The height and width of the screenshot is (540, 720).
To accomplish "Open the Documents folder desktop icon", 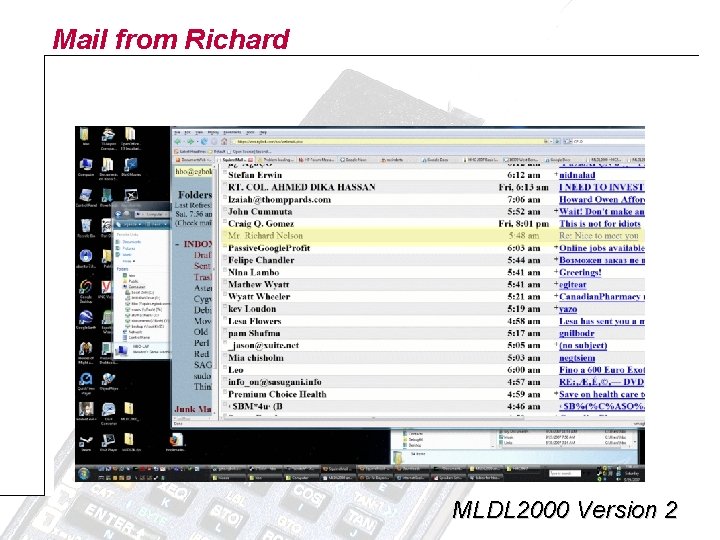I will click(x=108, y=167).
